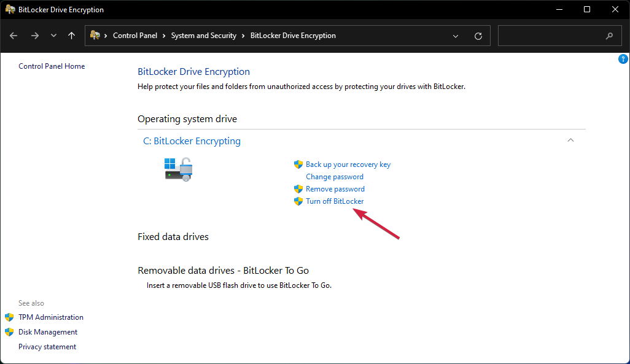The width and height of the screenshot is (630, 364).
Task: Click the Forward navigation arrow
Action: [x=35, y=36]
